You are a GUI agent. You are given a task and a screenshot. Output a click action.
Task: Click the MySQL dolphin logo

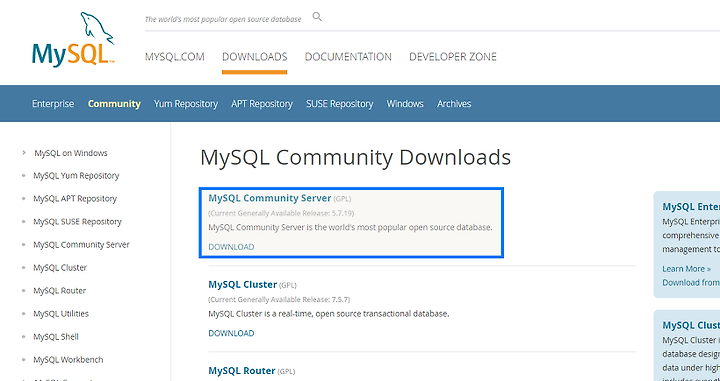[73, 39]
